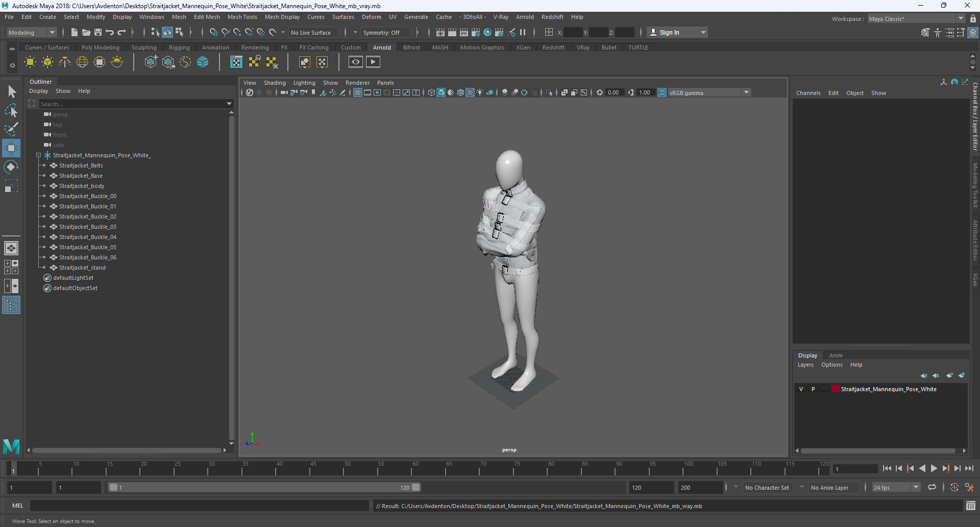Viewport: 980px width, 527px height.
Task: Open the Deform menu
Action: click(372, 17)
